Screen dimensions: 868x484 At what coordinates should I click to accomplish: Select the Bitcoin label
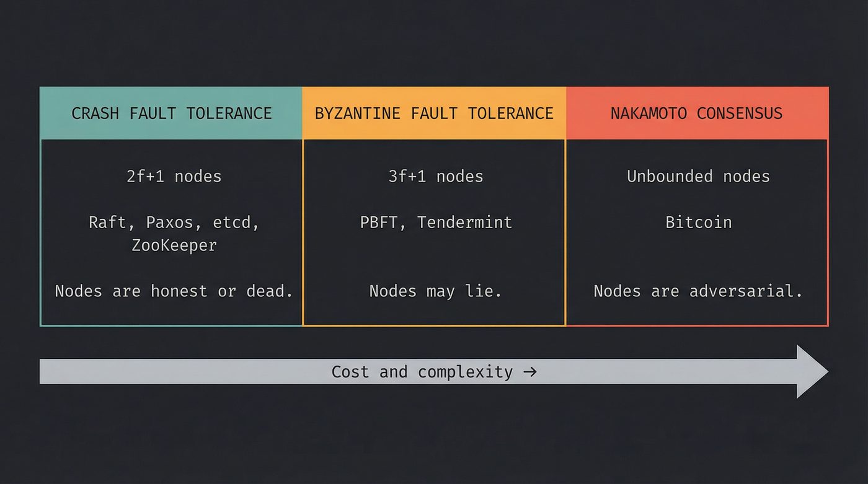click(699, 222)
